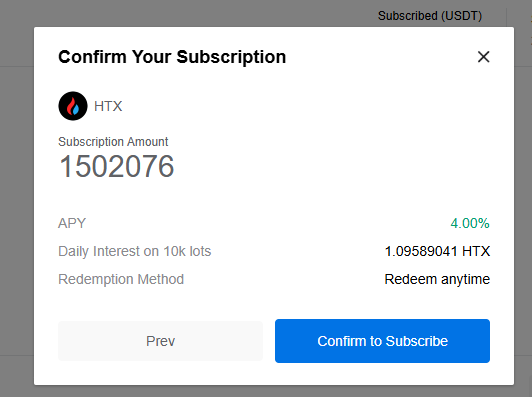Click the HTX unit after daily interest
The height and width of the screenshot is (397, 532).
coord(476,251)
